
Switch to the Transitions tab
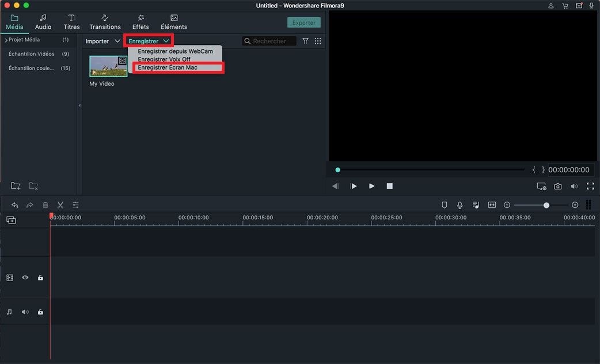click(x=105, y=22)
